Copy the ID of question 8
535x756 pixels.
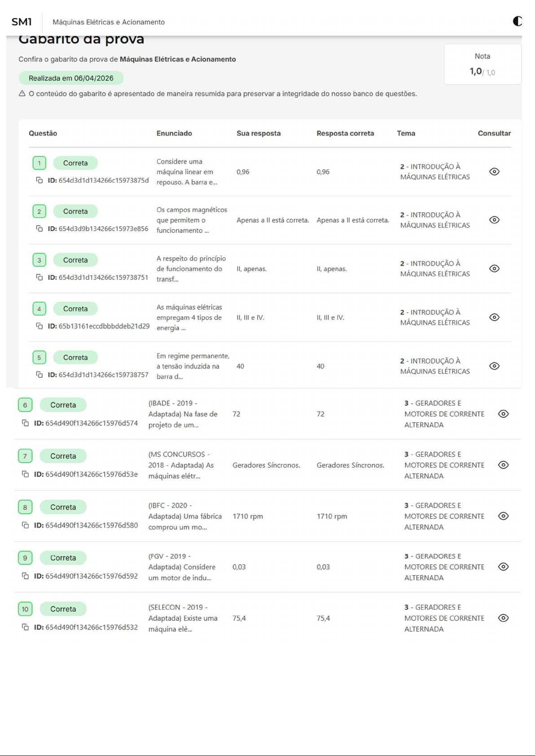pyautogui.click(x=26, y=525)
